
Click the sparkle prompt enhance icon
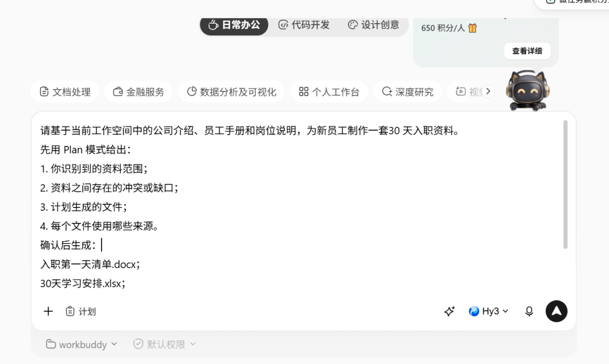pos(449,311)
